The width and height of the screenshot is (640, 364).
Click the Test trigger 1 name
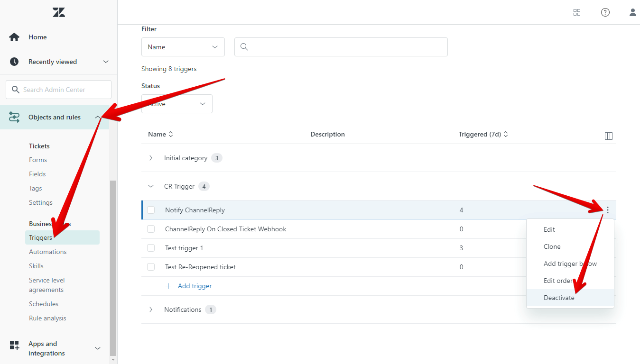[184, 248]
